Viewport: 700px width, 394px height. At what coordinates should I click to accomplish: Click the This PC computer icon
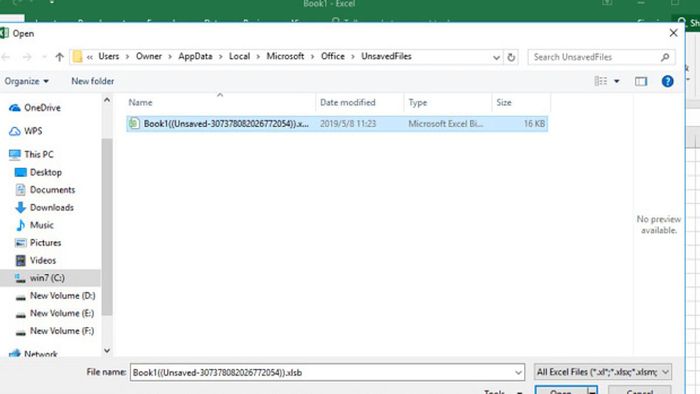pyautogui.click(x=15, y=154)
